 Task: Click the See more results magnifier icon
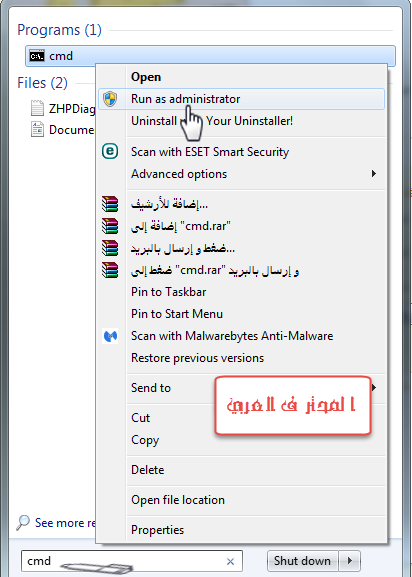(22, 523)
